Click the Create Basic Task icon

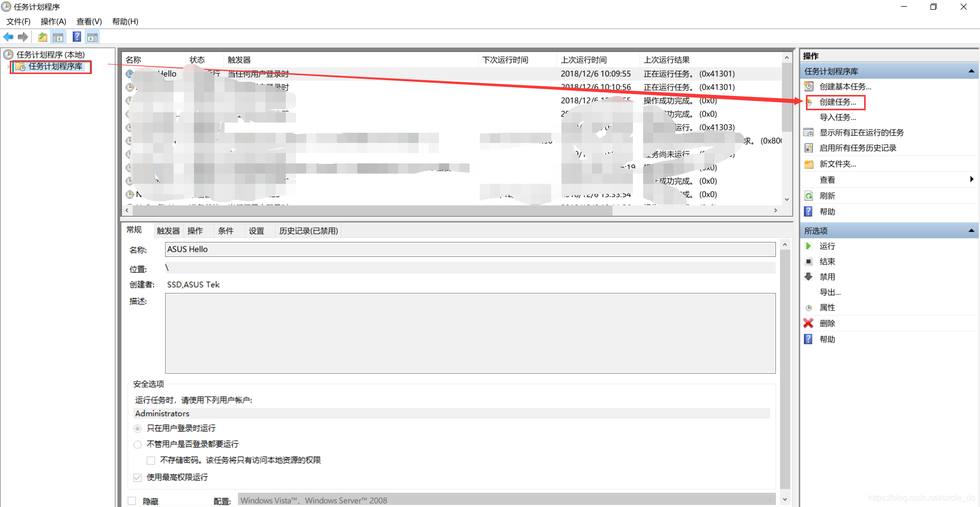tap(808, 86)
